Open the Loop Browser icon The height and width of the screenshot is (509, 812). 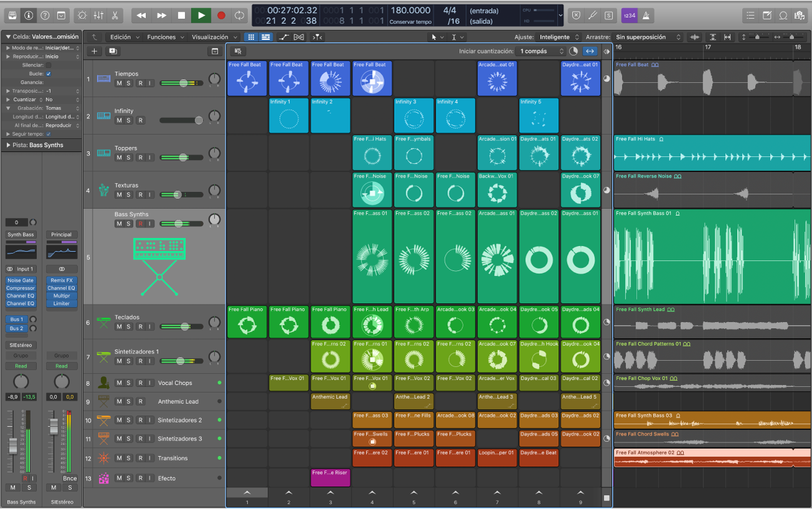[x=783, y=15]
